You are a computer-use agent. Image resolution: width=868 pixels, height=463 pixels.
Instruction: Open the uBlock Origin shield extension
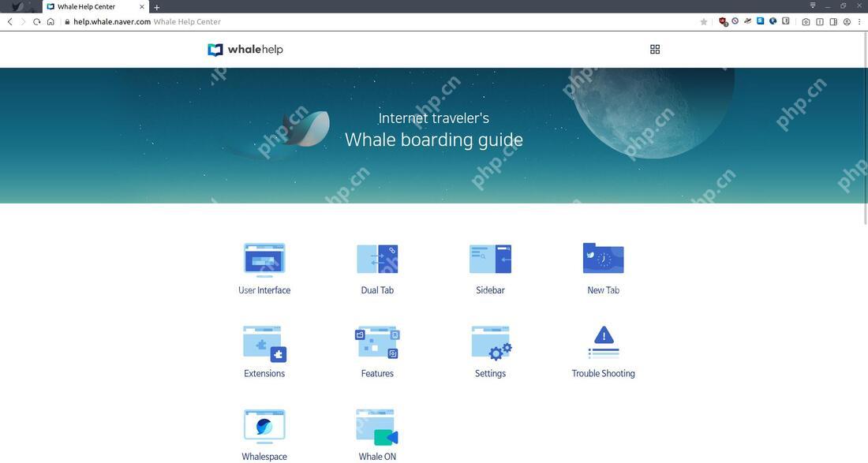pyautogui.click(x=723, y=21)
